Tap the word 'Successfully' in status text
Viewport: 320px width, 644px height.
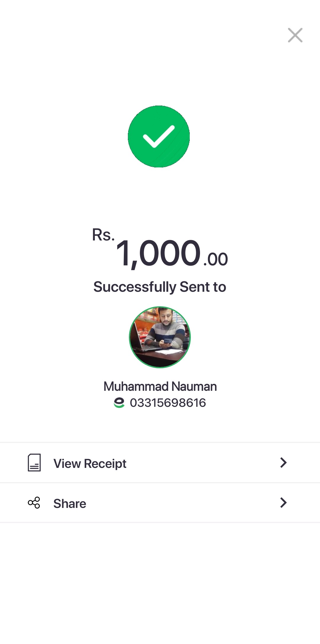click(x=135, y=287)
